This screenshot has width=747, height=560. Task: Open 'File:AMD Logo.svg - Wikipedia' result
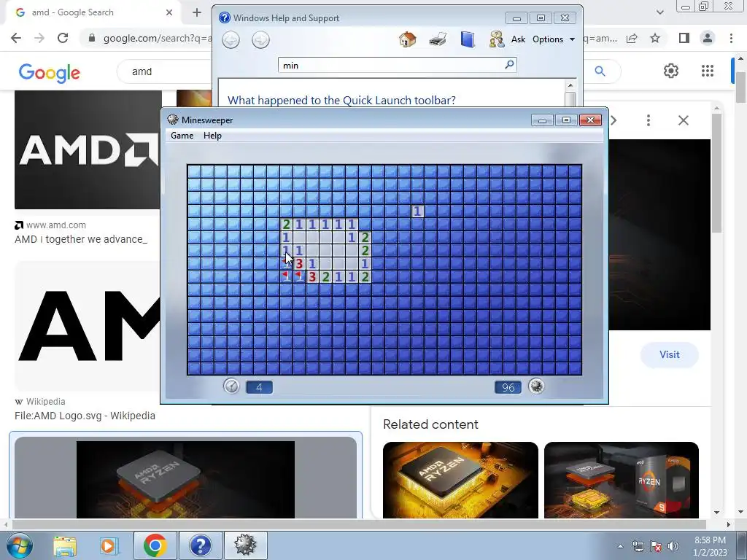pos(85,416)
